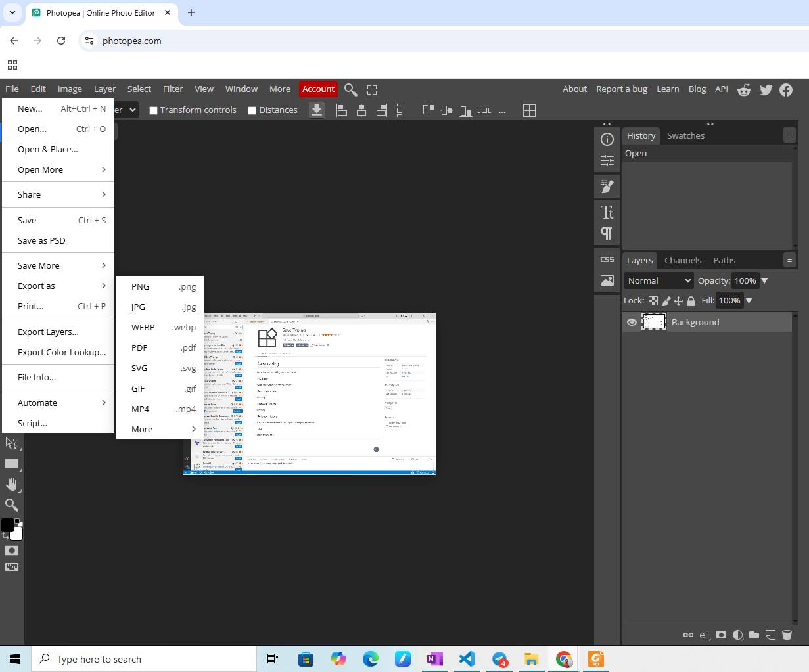Open the Opacity slider arrow
809x672 pixels.
tap(764, 280)
